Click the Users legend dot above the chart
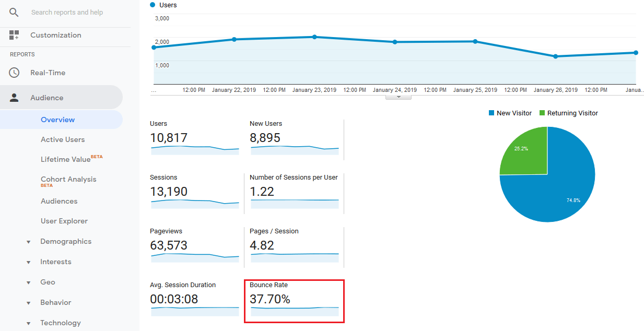 (151, 5)
